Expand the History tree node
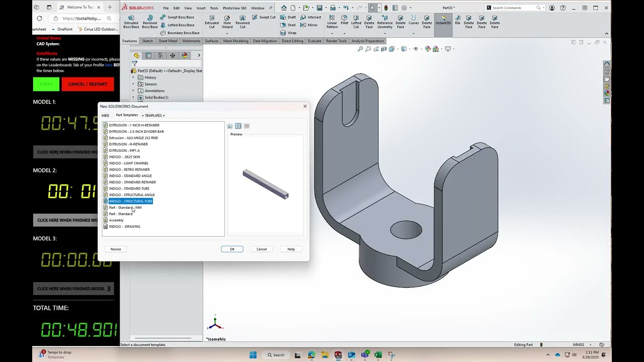This screenshot has height=362, width=644. click(x=133, y=77)
